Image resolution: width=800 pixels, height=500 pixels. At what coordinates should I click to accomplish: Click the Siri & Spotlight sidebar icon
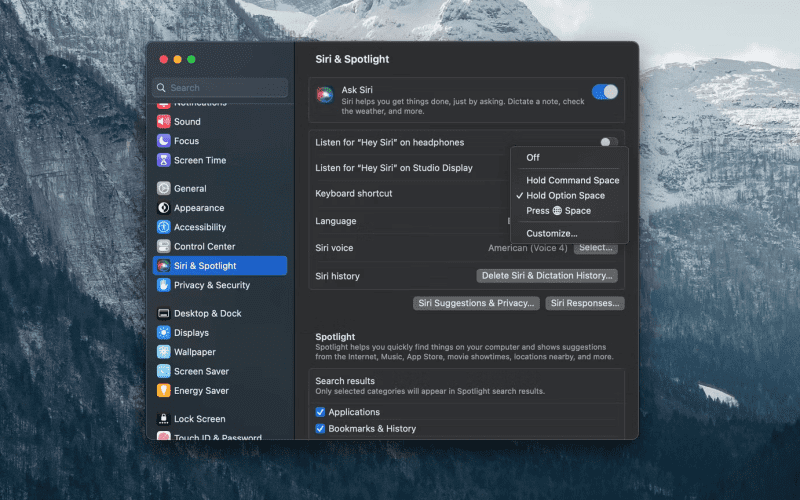point(163,266)
